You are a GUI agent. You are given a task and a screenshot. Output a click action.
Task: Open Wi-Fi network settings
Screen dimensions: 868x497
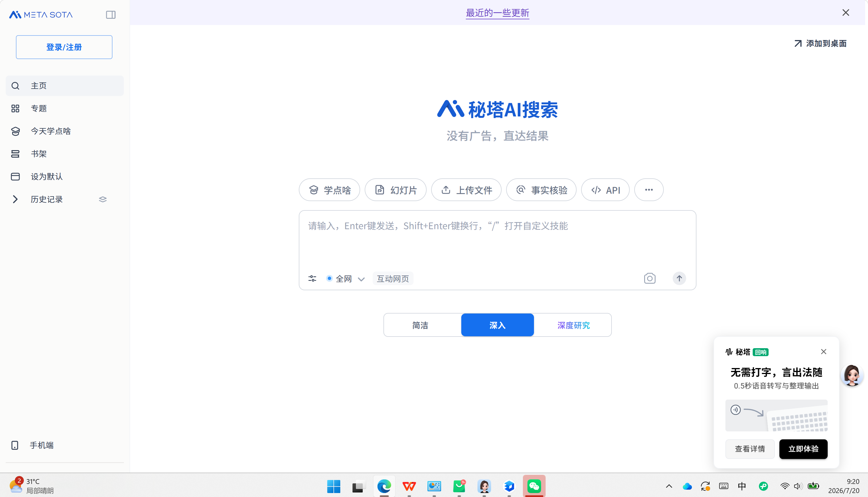coord(785,486)
